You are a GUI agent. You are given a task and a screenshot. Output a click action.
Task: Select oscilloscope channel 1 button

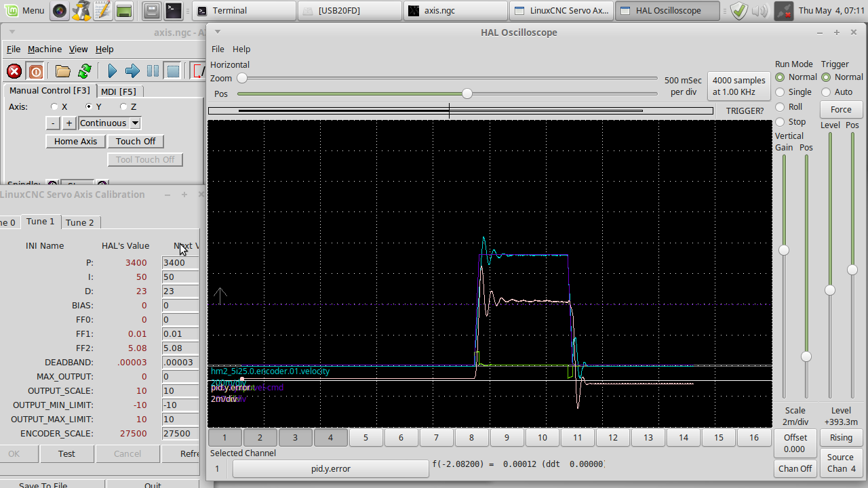tap(224, 437)
